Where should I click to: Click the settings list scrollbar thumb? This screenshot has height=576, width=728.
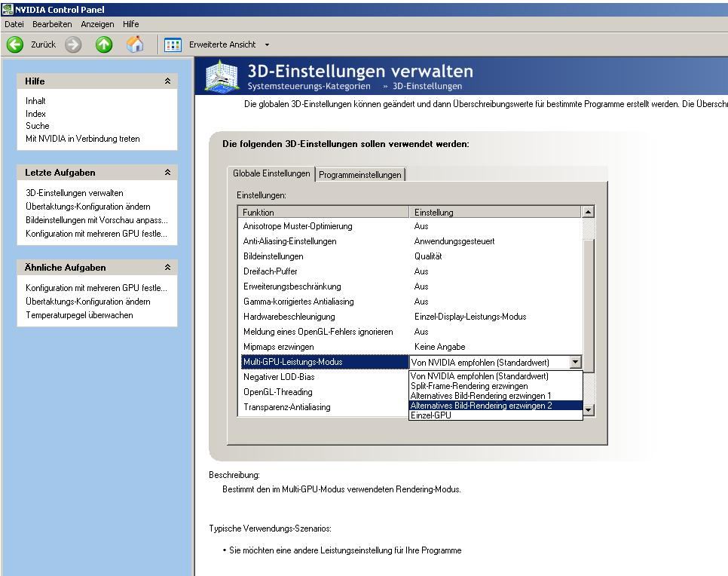point(588,305)
